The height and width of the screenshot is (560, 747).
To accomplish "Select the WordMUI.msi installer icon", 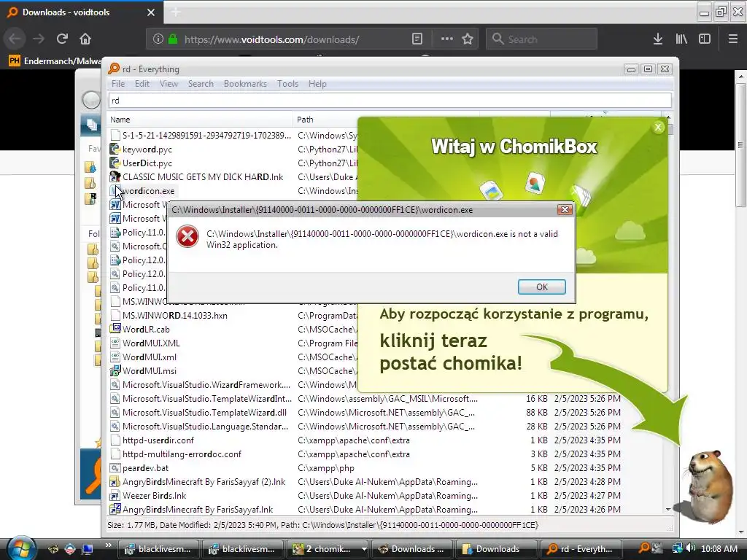I will (115, 370).
